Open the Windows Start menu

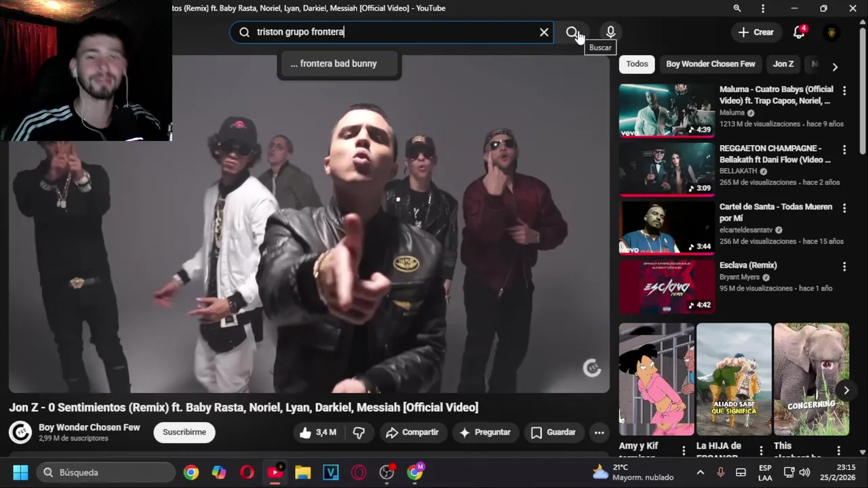coord(20,472)
